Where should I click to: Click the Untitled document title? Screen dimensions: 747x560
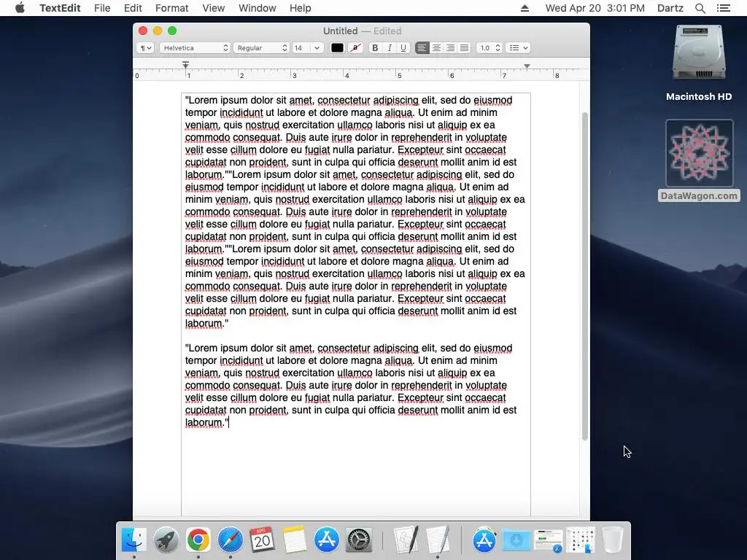point(340,31)
